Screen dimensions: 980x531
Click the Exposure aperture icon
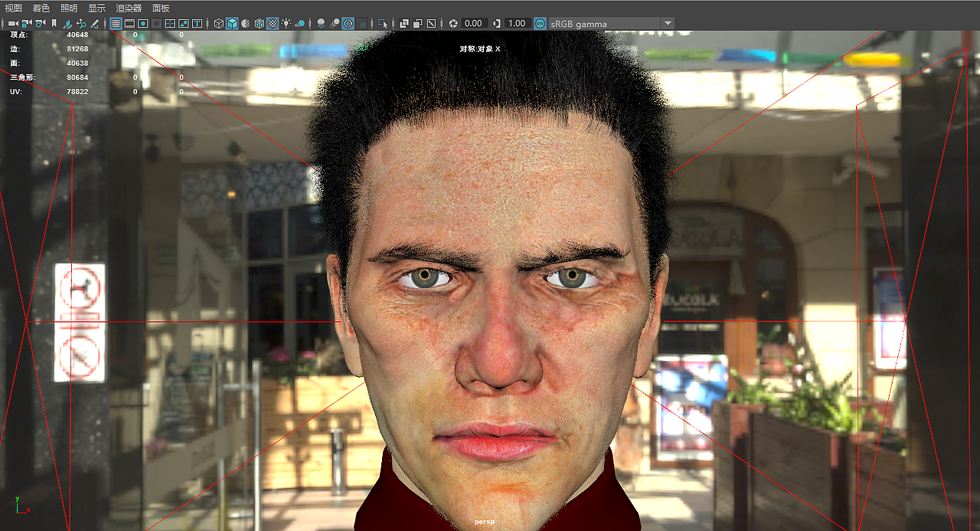point(453,23)
